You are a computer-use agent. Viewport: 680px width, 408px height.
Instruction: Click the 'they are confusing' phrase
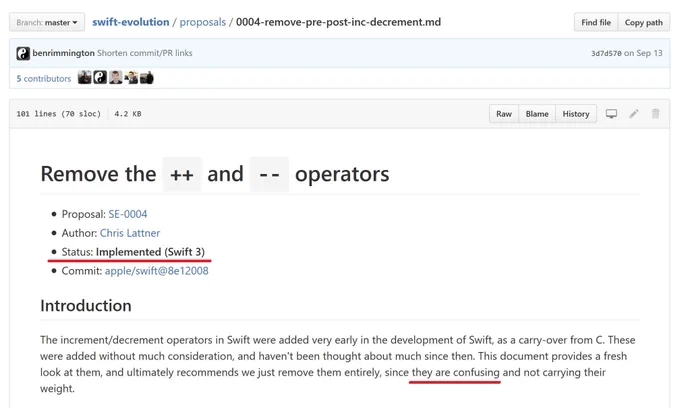455,372
